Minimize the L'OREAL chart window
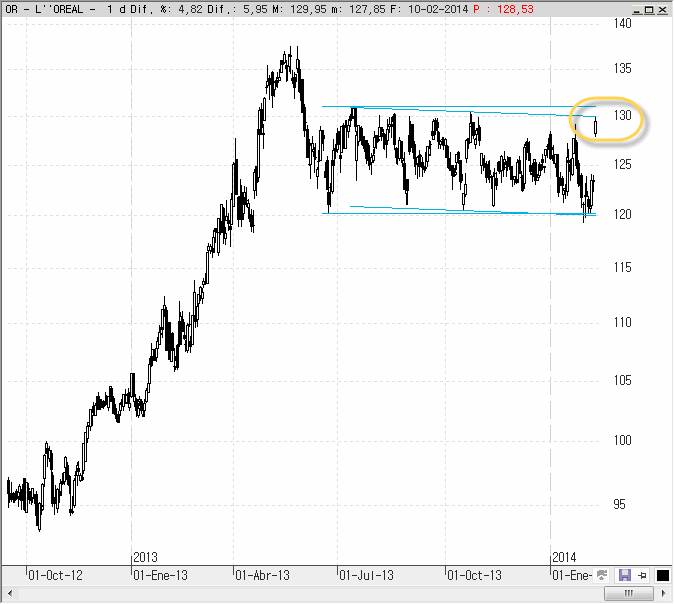674x604 pixels. tap(637, 9)
